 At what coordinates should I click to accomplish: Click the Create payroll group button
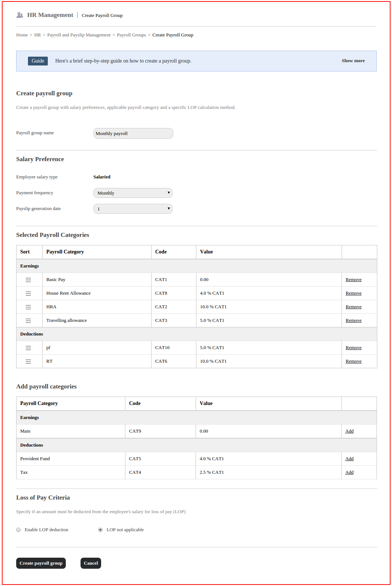[x=41, y=563]
